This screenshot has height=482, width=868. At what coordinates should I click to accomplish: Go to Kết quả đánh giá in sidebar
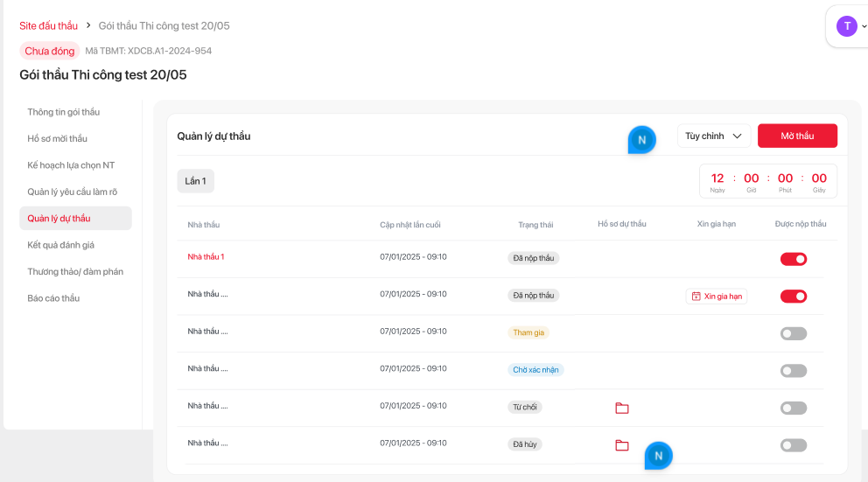click(60, 245)
